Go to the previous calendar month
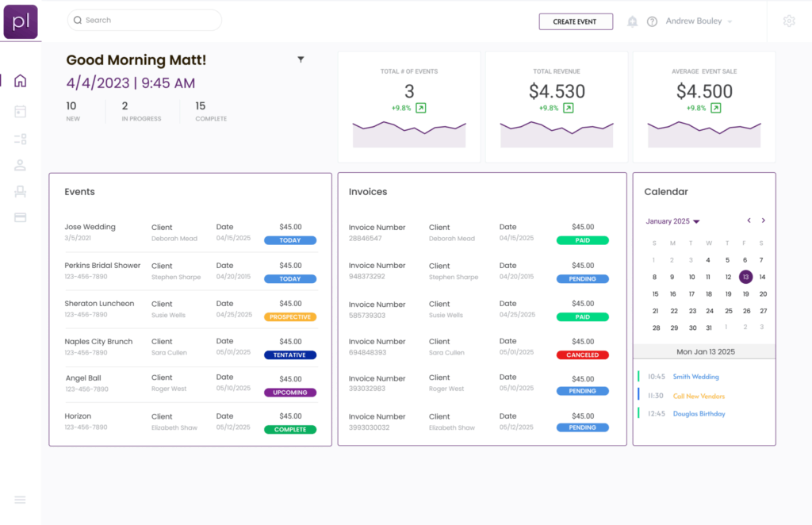 pyautogui.click(x=749, y=220)
